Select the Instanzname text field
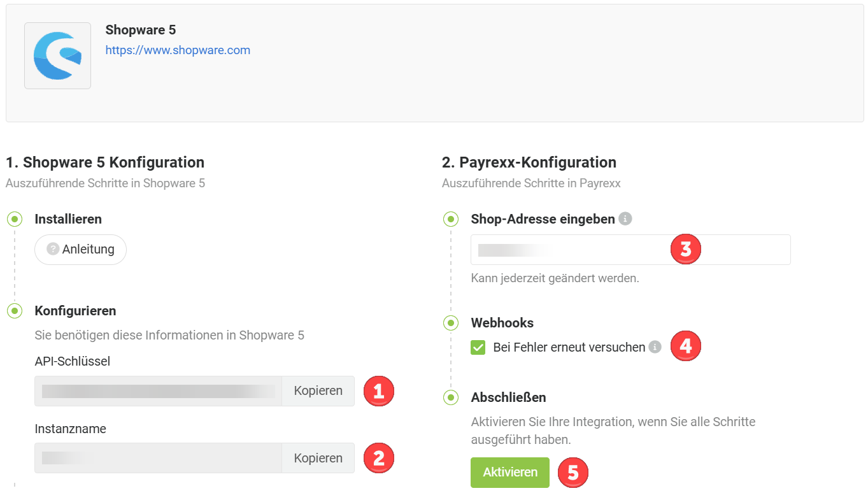 (x=158, y=458)
